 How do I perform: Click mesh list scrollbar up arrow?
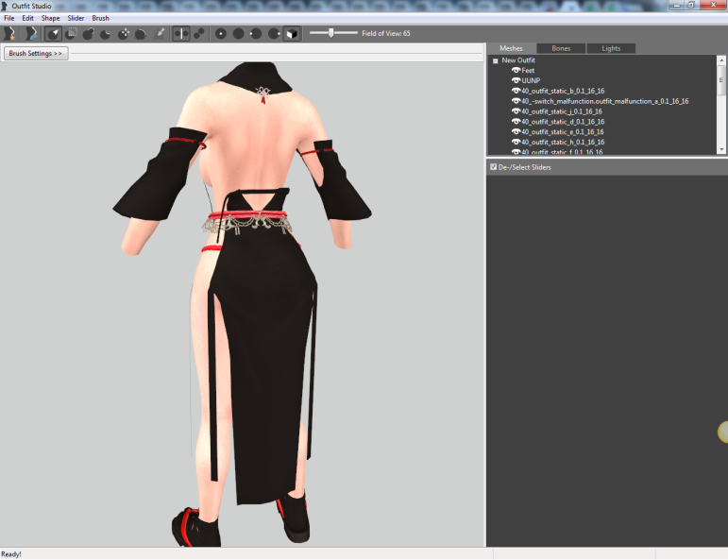click(x=721, y=60)
